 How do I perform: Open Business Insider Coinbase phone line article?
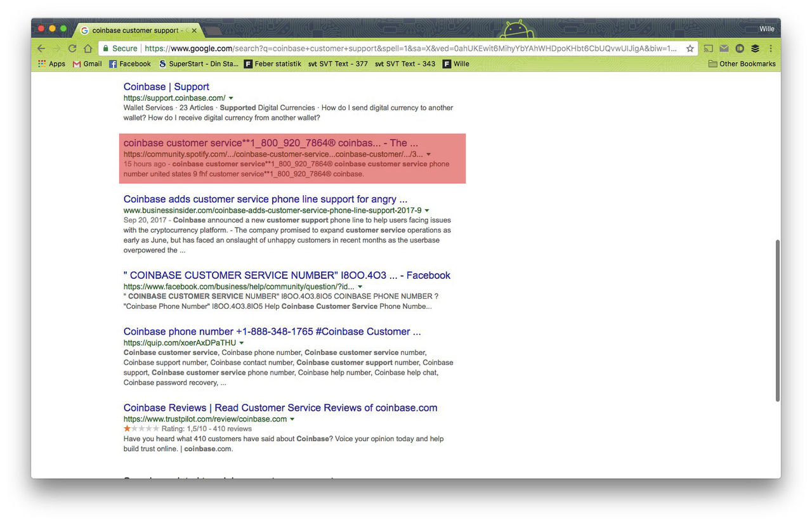click(x=265, y=199)
